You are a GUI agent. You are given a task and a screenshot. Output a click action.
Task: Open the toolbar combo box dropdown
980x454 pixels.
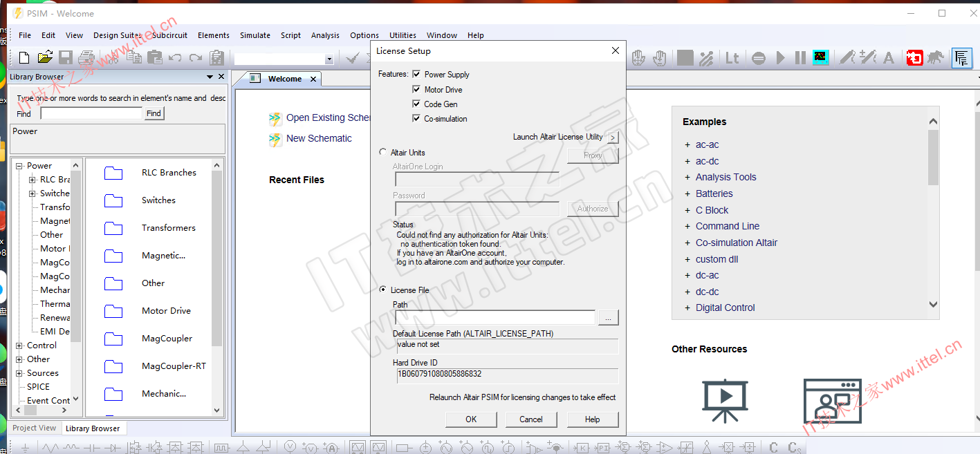click(329, 59)
